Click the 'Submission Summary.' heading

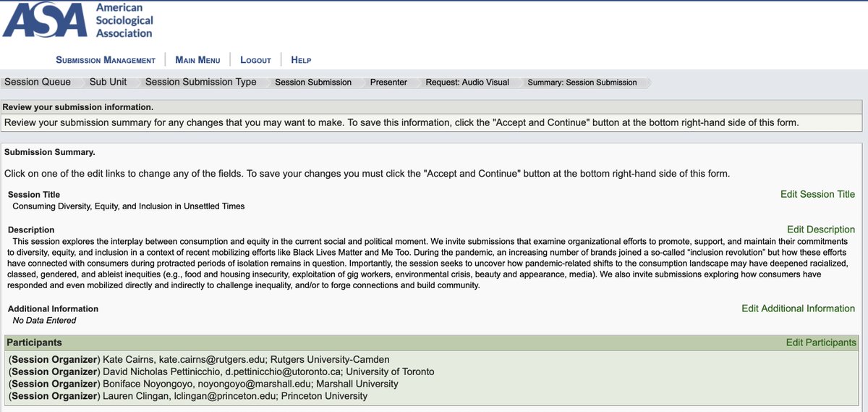click(50, 152)
